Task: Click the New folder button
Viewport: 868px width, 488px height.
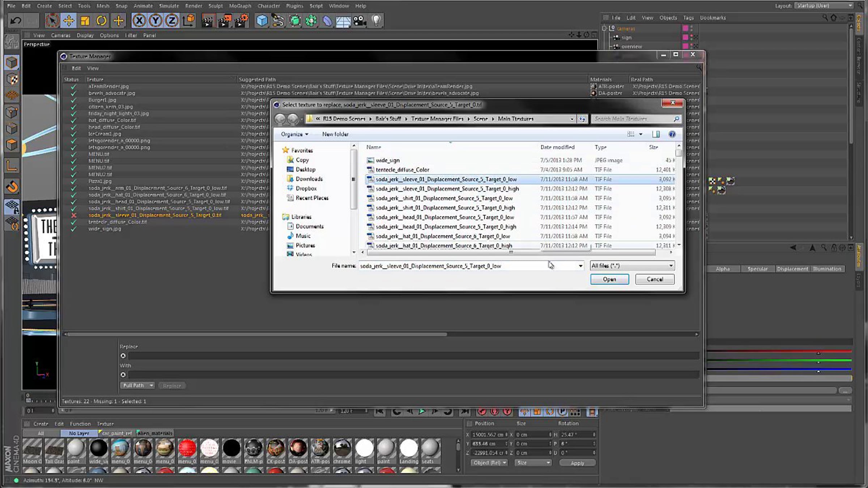Action: click(335, 134)
